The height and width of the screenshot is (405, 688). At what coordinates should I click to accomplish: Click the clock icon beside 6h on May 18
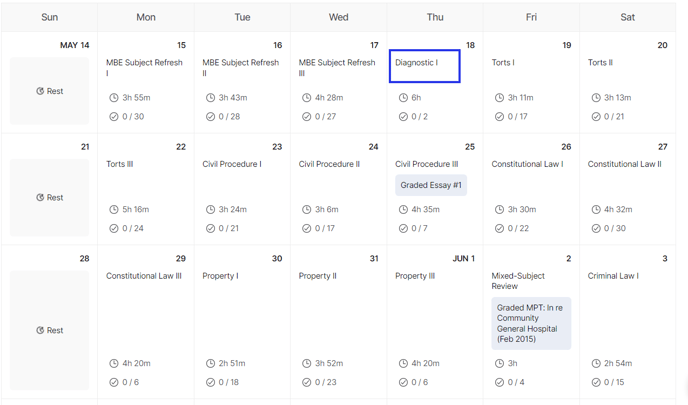(403, 97)
